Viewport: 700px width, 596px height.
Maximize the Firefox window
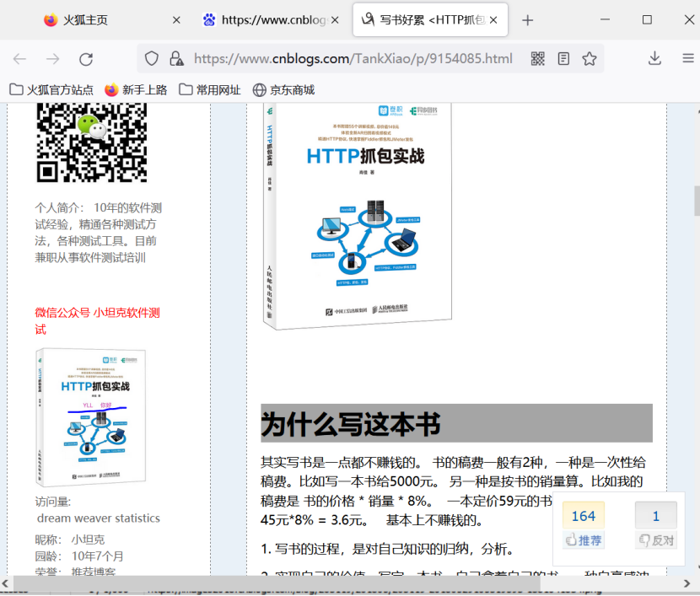coord(647,19)
